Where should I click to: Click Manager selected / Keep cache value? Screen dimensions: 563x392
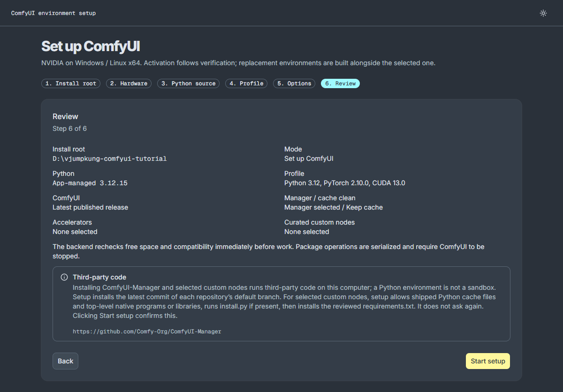(334, 207)
